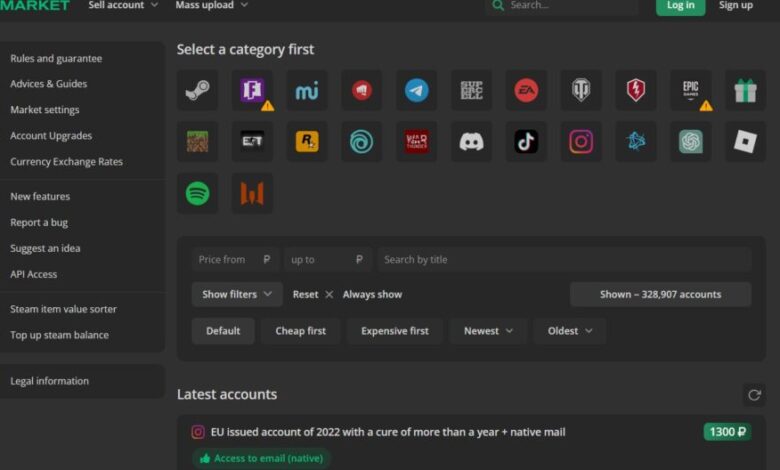This screenshot has height=470, width=780.
Task: Choose the War Thunder category icon
Action: (416, 142)
